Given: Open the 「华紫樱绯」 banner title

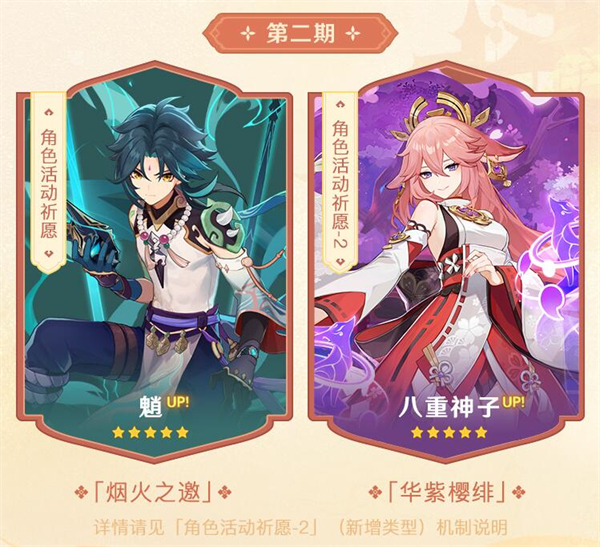Looking at the screenshot, I should click(447, 492).
